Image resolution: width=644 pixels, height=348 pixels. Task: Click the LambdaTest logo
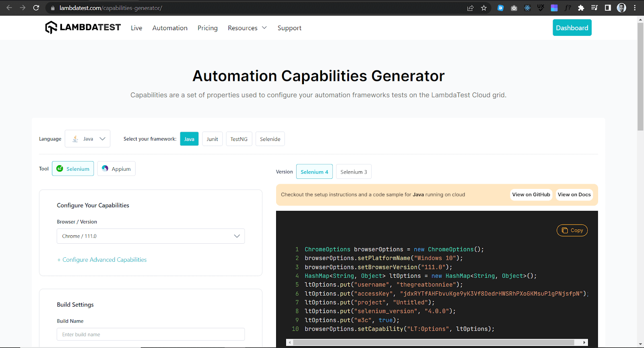(83, 27)
